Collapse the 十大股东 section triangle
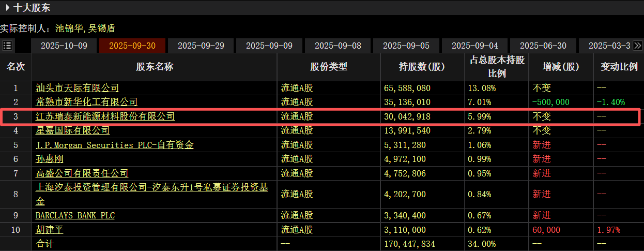Screen dimensions: 644x251 (x=8, y=7)
